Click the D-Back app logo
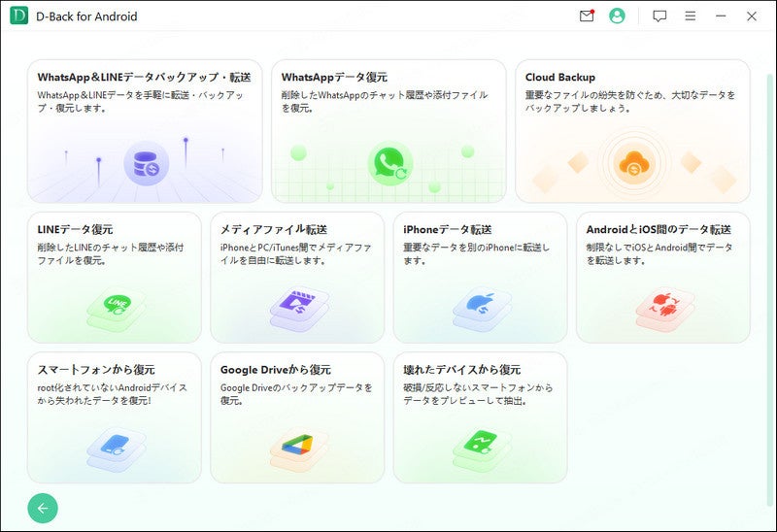 click(x=18, y=16)
